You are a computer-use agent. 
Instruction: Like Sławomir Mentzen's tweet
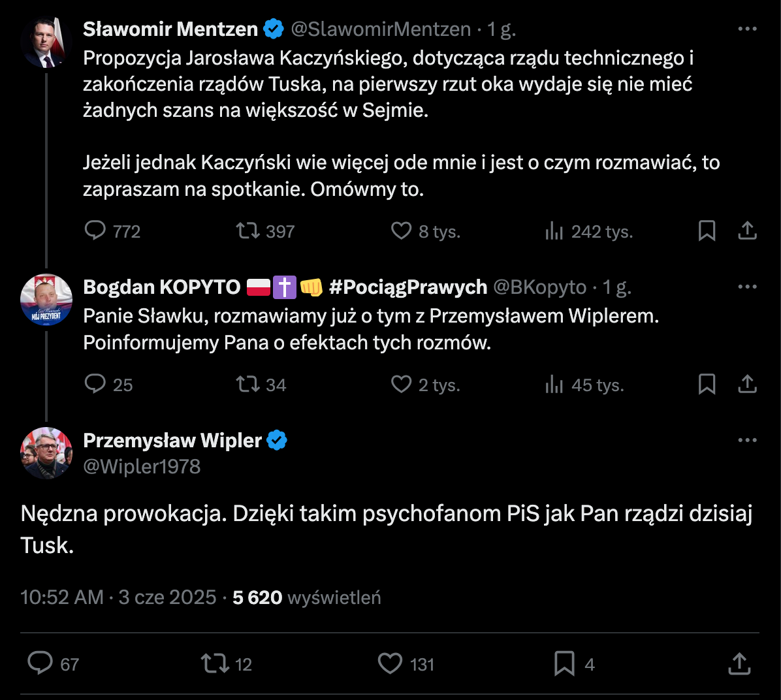pos(401,231)
